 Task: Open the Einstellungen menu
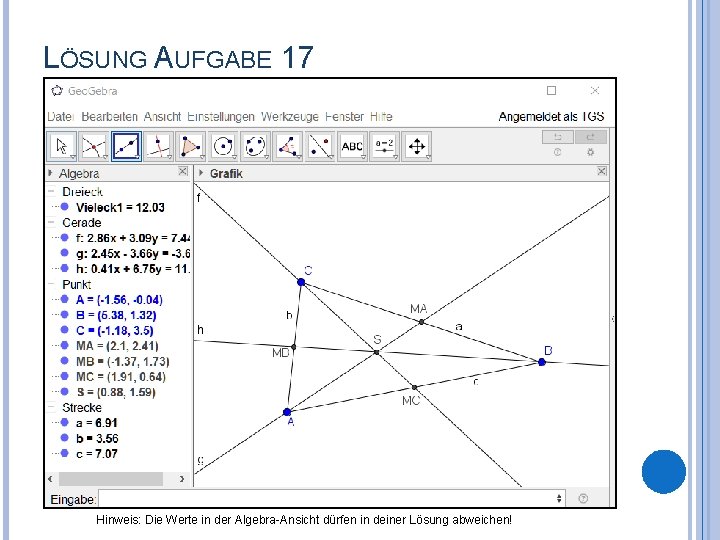221,117
